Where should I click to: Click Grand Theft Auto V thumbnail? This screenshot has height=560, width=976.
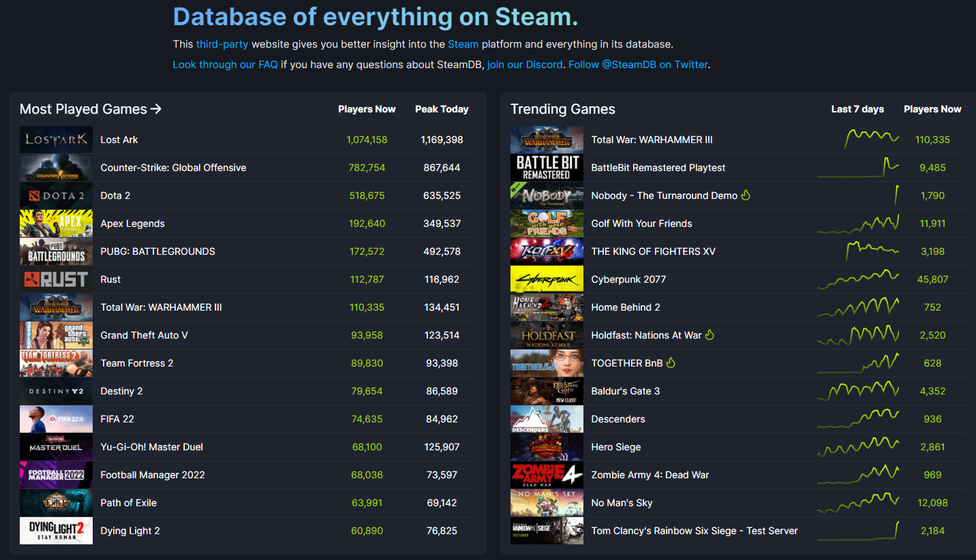click(56, 335)
